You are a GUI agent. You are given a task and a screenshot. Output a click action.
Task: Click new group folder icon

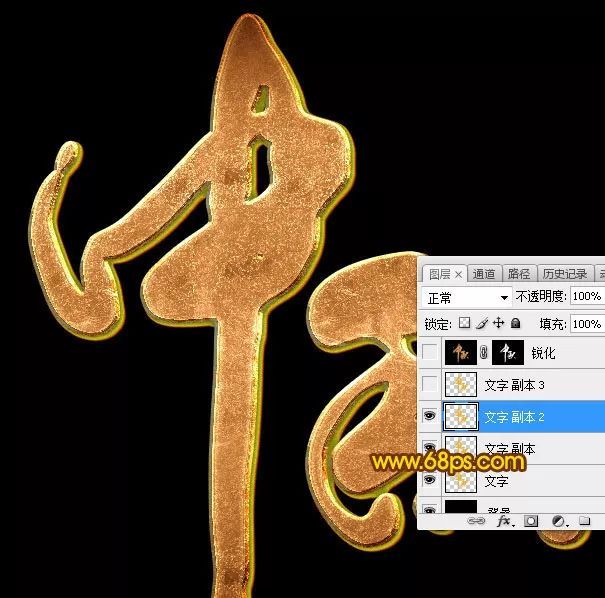coord(585,521)
